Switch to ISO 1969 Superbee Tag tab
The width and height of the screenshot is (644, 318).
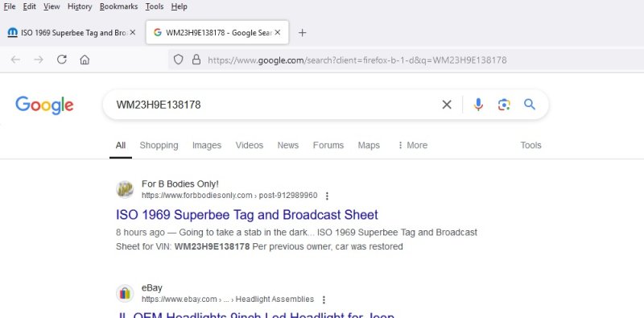click(72, 32)
